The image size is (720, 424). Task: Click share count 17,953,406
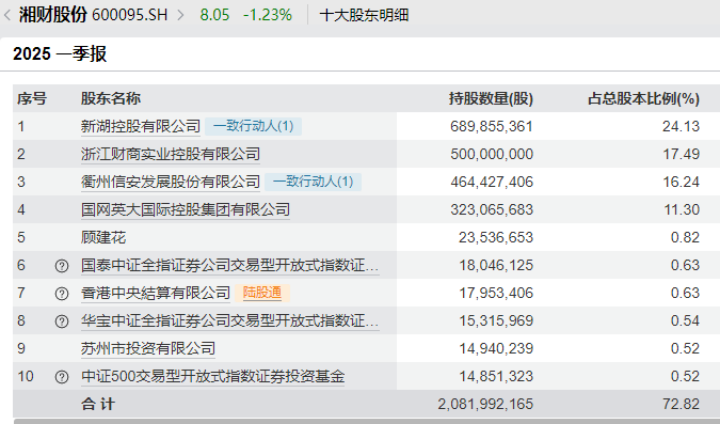tap(496, 293)
